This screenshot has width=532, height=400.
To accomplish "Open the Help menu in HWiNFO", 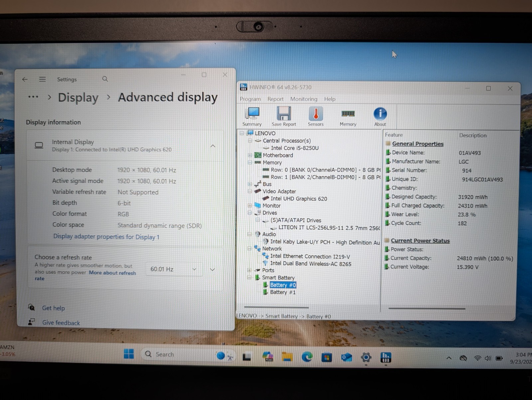I will coord(330,99).
